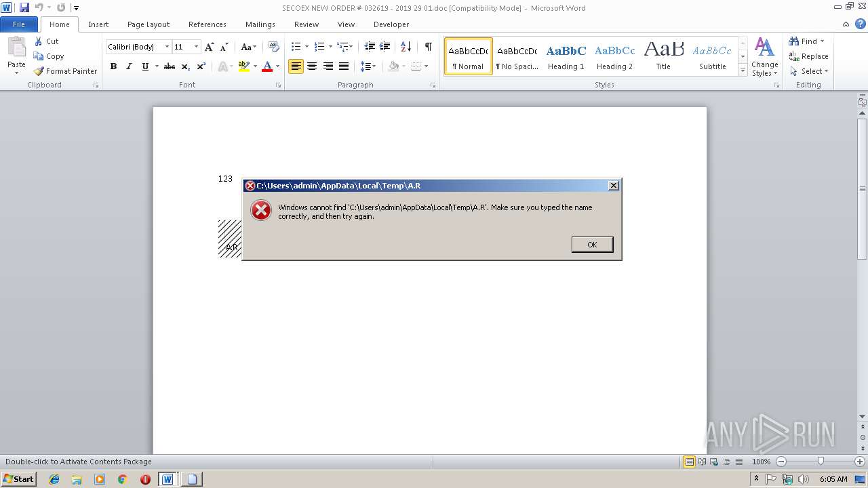The width and height of the screenshot is (868, 488).
Task: Apply the red font color
Action: tap(267, 66)
